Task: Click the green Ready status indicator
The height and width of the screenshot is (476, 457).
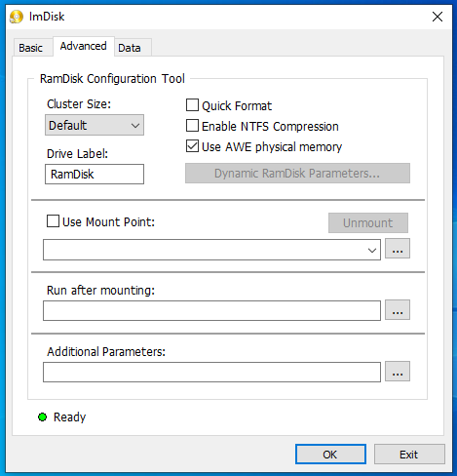Action: pyautogui.click(x=42, y=416)
